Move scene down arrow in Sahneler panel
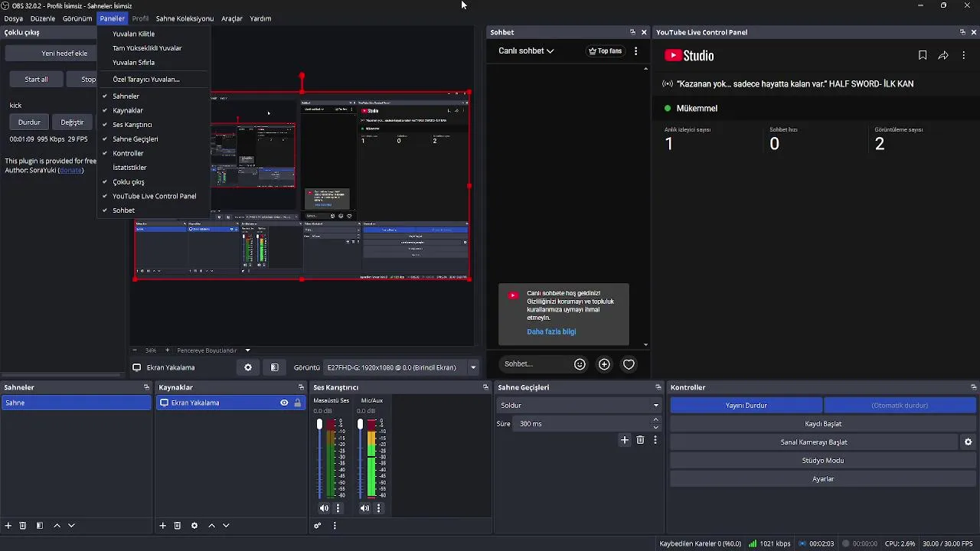This screenshot has width=980, height=551. (x=71, y=526)
